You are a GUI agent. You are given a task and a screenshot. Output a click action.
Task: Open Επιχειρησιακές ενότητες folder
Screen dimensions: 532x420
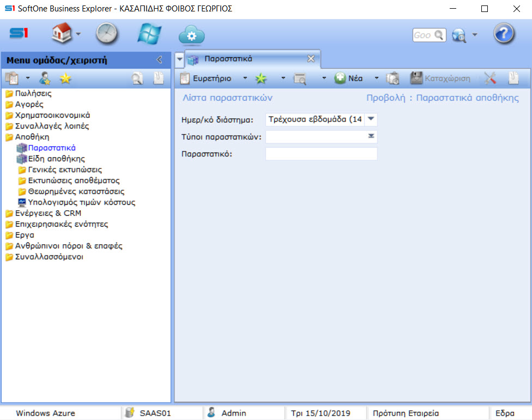pos(57,224)
